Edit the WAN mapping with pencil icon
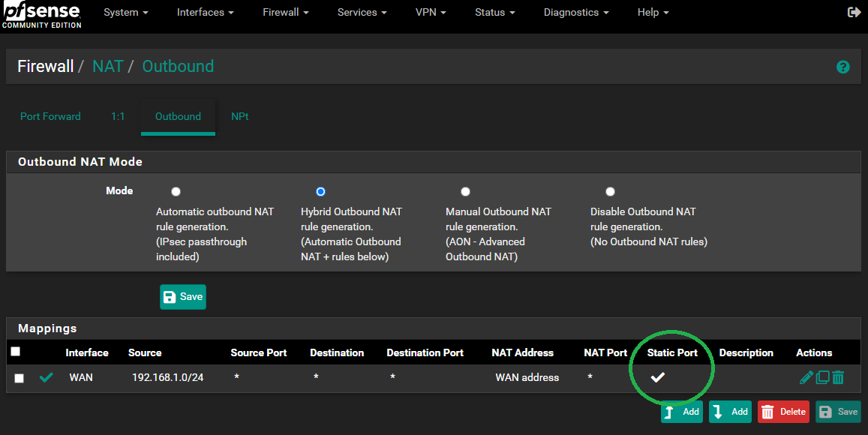This screenshot has height=435, width=868. click(x=806, y=377)
